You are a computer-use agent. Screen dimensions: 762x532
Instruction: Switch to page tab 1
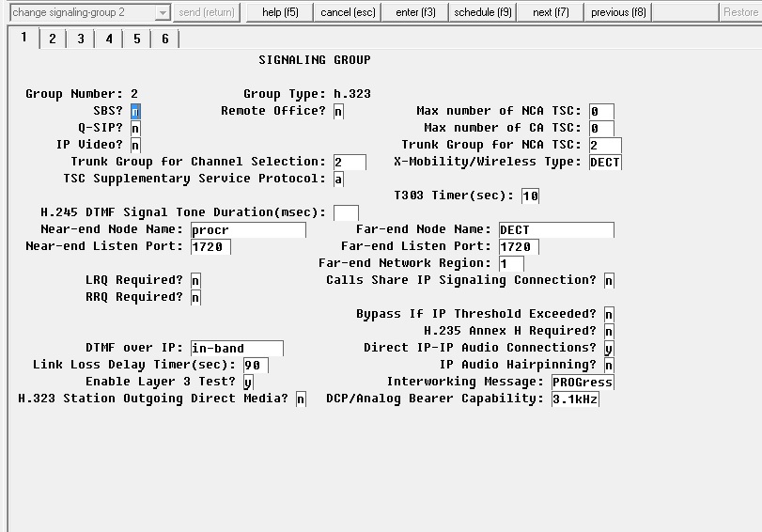click(x=23, y=38)
